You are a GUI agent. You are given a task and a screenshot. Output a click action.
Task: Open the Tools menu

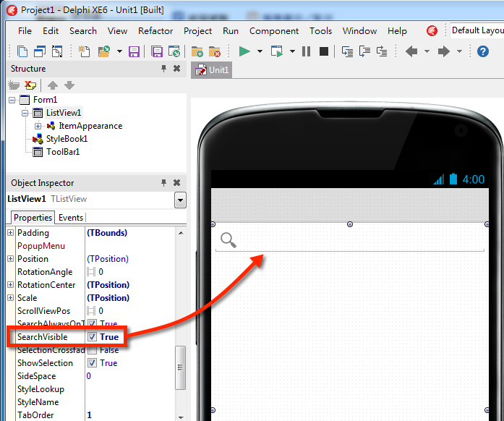click(320, 31)
